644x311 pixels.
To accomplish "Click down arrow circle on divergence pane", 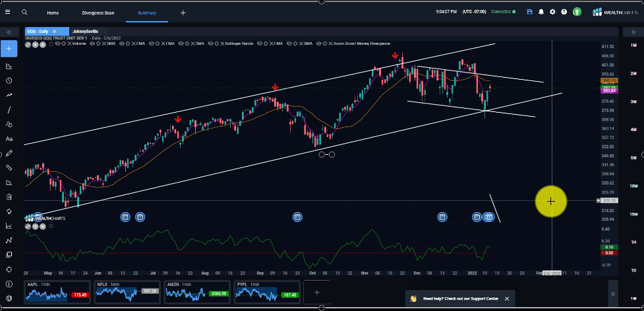I will coord(36,226).
